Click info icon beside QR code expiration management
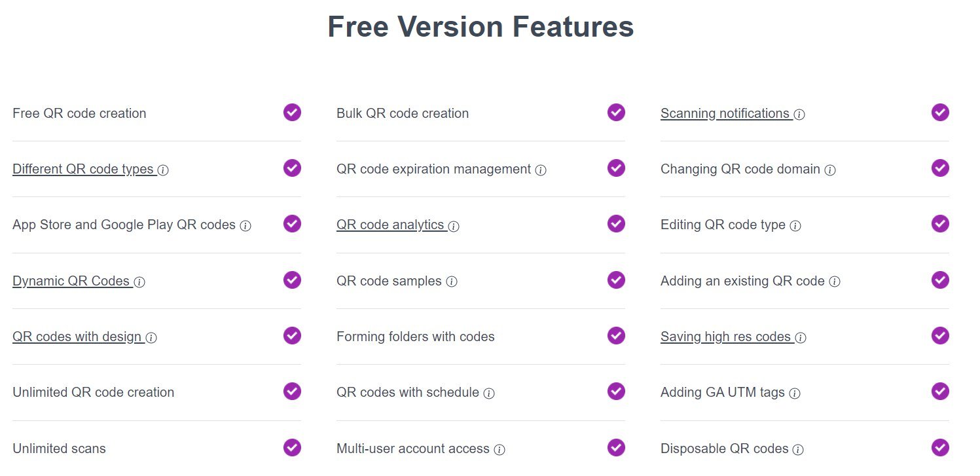 [x=541, y=170]
